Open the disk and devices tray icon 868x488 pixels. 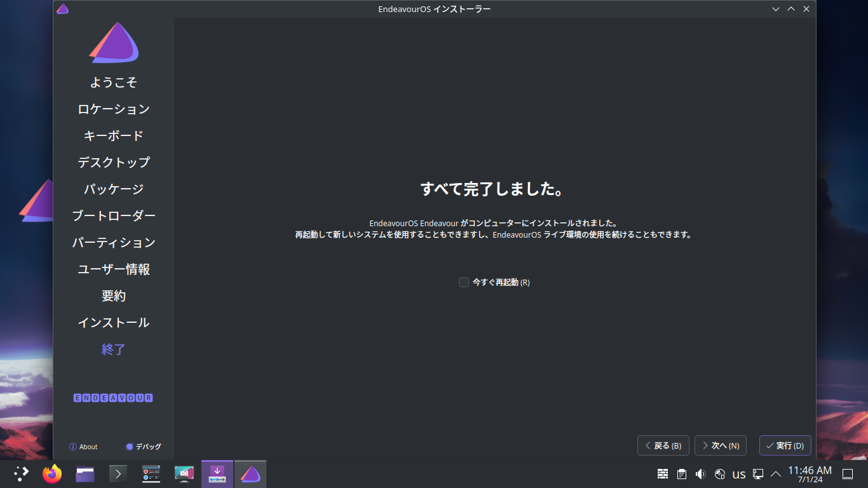(720, 474)
